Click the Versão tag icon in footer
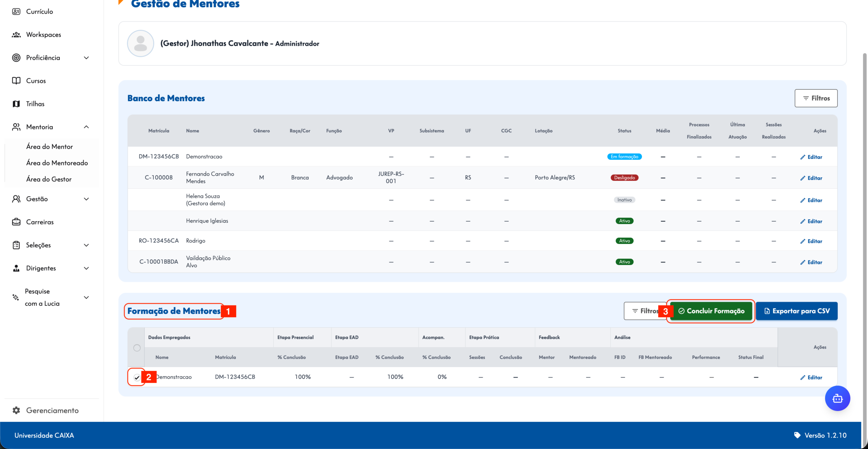868x449 pixels. pyautogui.click(x=797, y=435)
